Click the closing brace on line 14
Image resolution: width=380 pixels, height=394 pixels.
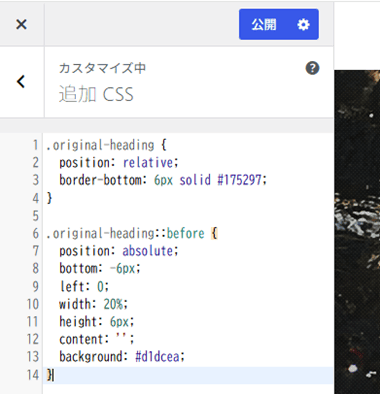click(x=49, y=375)
